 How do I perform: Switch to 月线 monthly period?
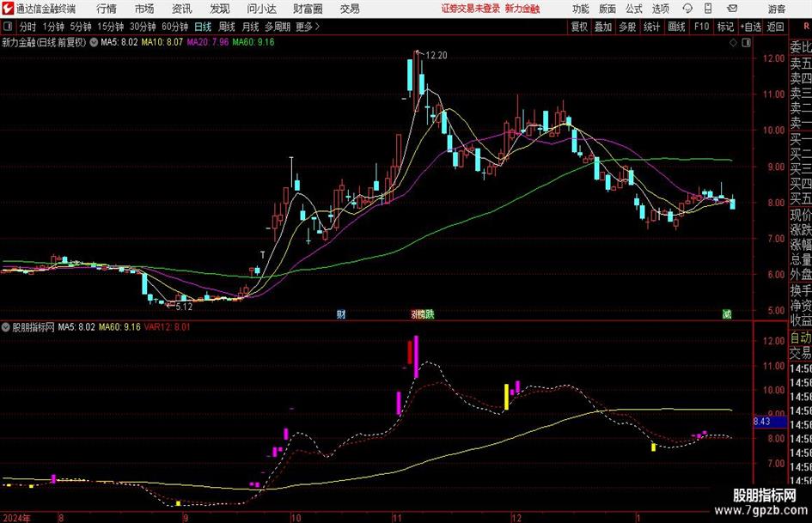(251, 27)
